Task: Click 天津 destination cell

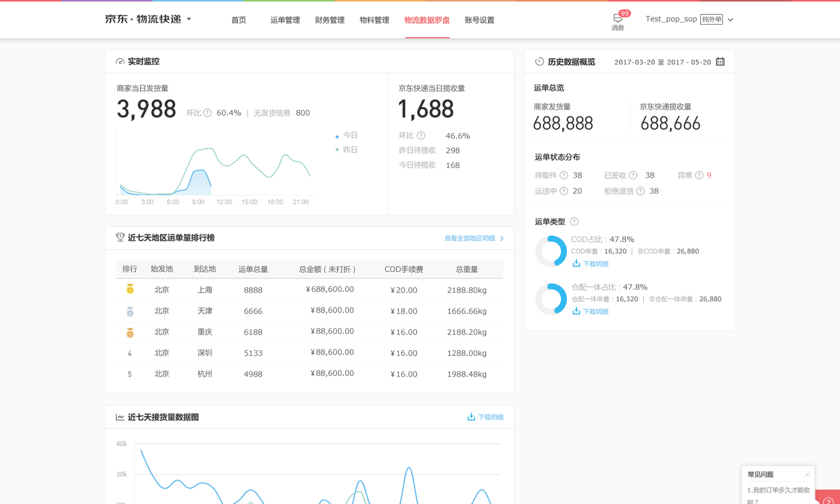Action: [205, 311]
